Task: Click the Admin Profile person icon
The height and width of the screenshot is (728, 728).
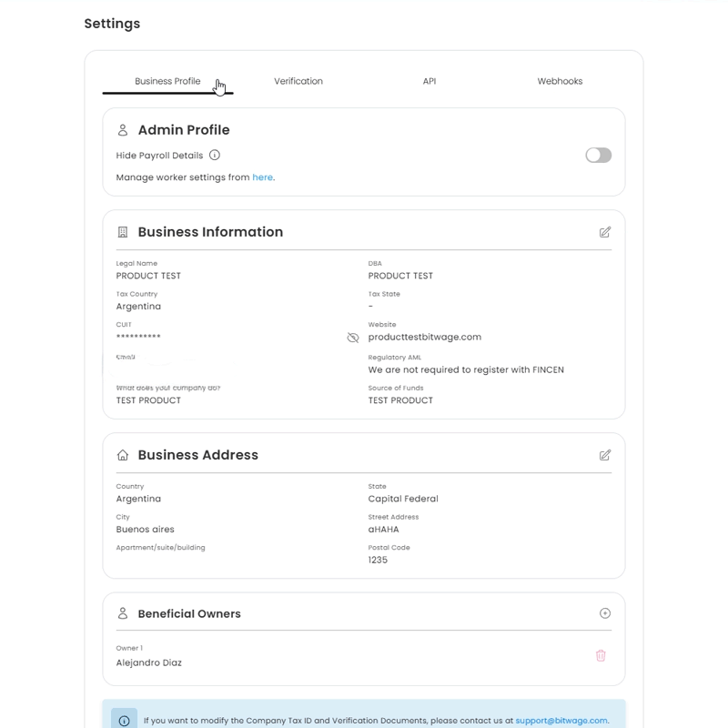Action: coord(123,130)
